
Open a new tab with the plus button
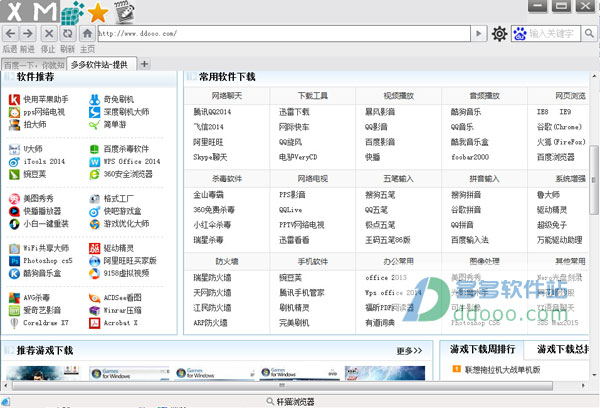pos(144,64)
